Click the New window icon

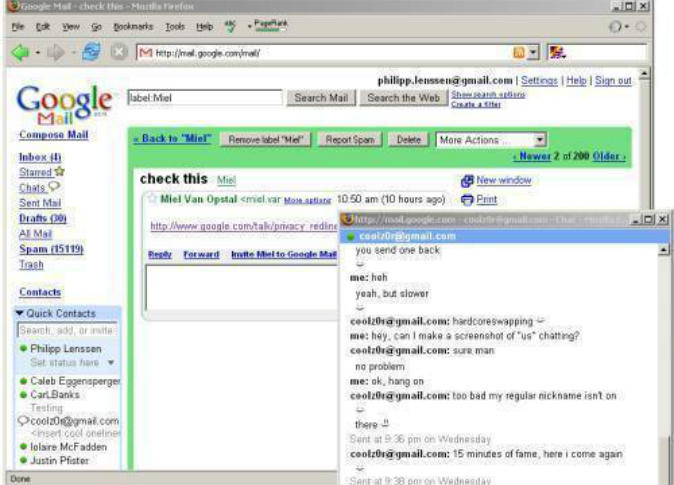pos(466,180)
